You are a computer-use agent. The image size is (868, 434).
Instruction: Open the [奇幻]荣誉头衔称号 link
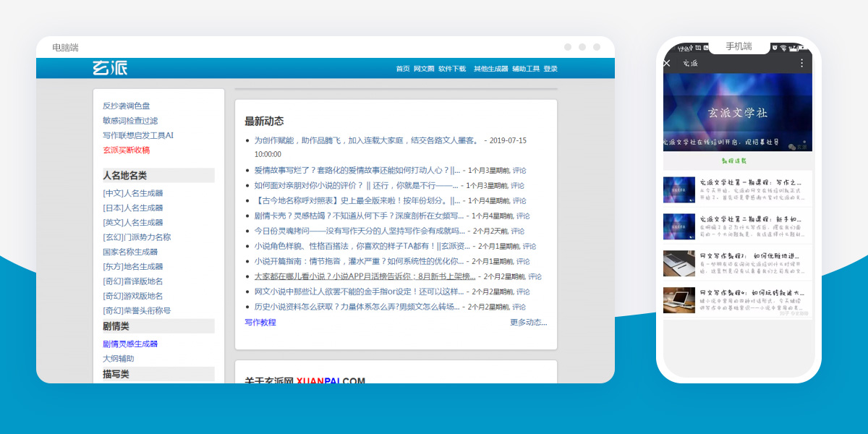click(137, 311)
